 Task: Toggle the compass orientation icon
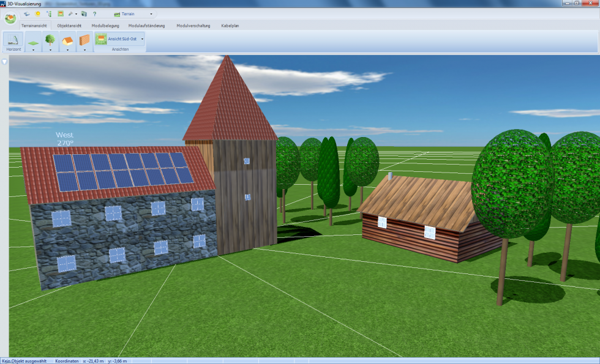coord(27,14)
